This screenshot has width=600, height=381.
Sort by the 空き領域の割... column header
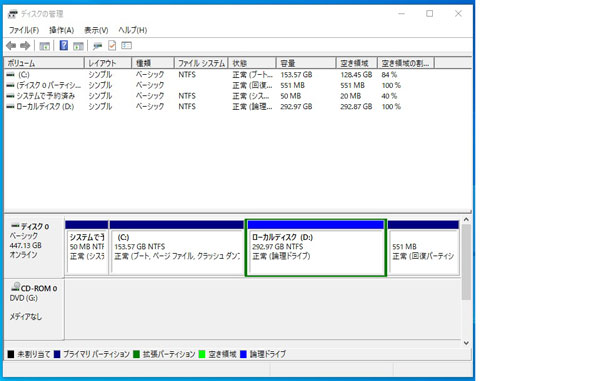(406, 63)
